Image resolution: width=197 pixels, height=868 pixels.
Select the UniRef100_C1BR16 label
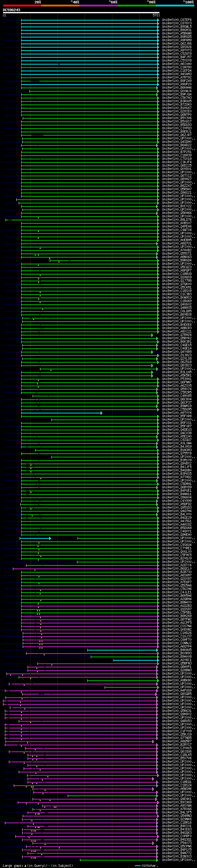[176, 822]
